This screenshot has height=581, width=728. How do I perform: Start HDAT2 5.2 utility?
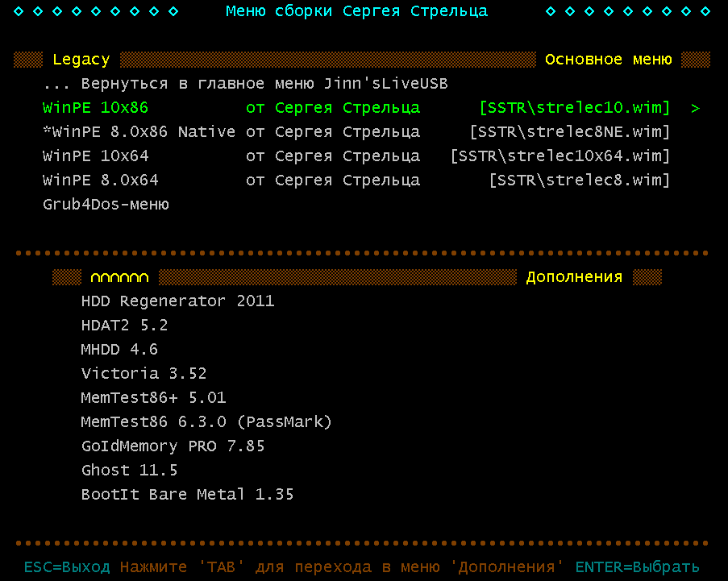pyautogui.click(x=124, y=326)
